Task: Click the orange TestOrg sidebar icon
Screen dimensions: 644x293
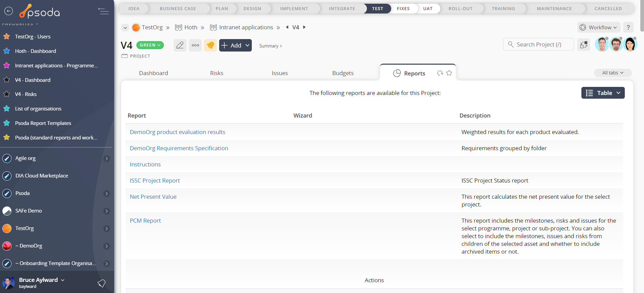Action: 7,228
